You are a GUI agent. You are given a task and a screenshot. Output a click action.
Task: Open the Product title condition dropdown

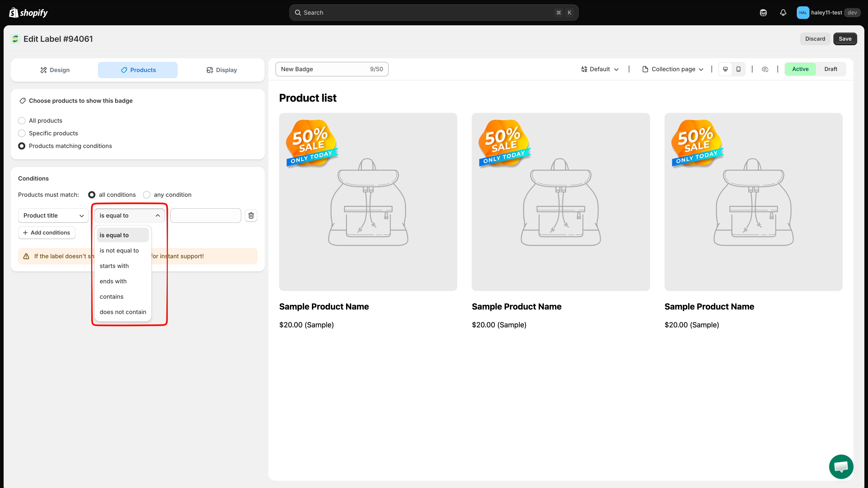(x=53, y=216)
